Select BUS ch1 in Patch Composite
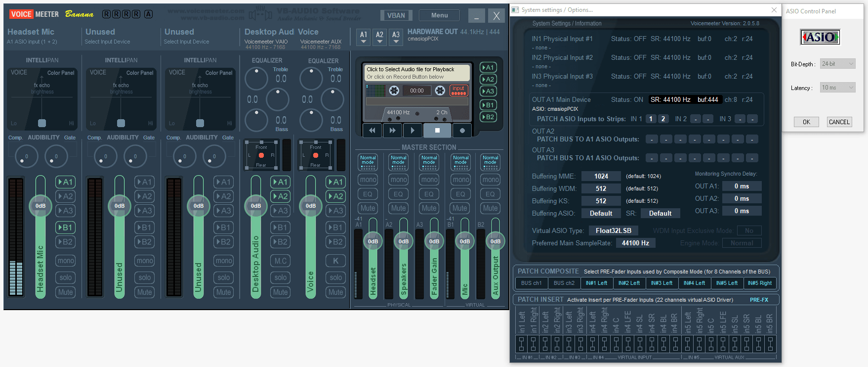 531,283
